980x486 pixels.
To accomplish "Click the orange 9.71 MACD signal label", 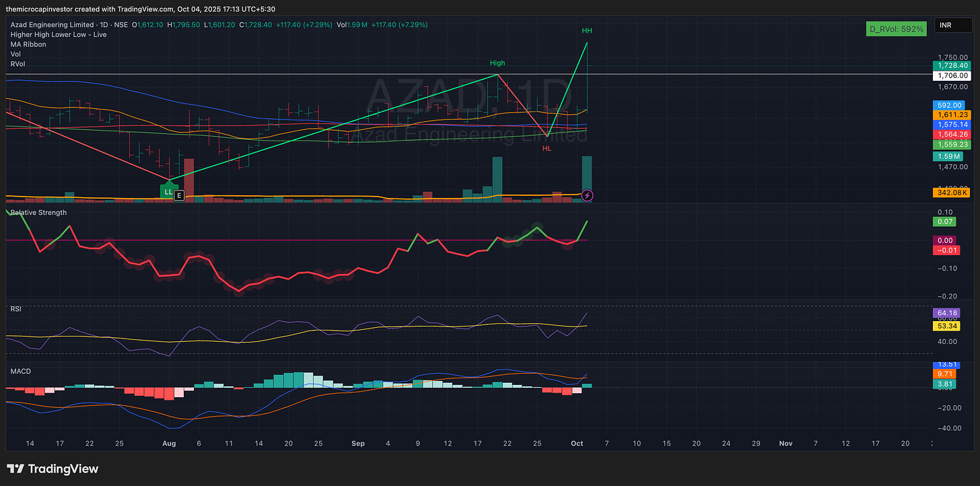I will pos(945,373).
